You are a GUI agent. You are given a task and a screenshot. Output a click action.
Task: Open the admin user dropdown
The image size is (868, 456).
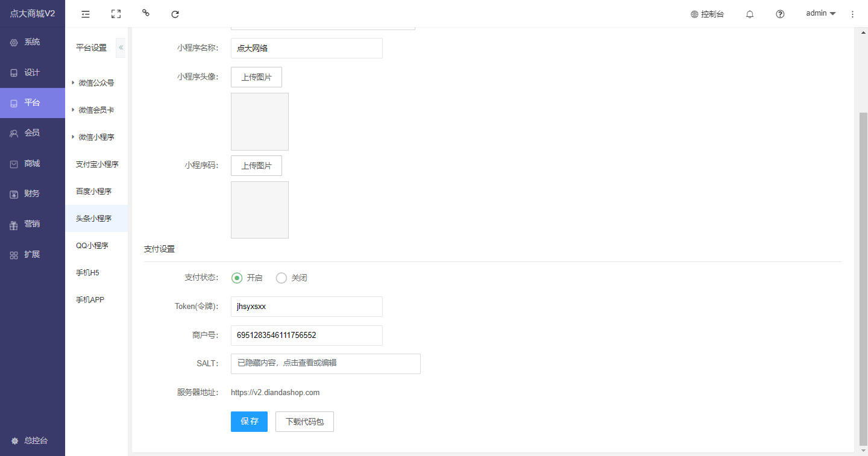pyautogui.click(x=820, y=13)
